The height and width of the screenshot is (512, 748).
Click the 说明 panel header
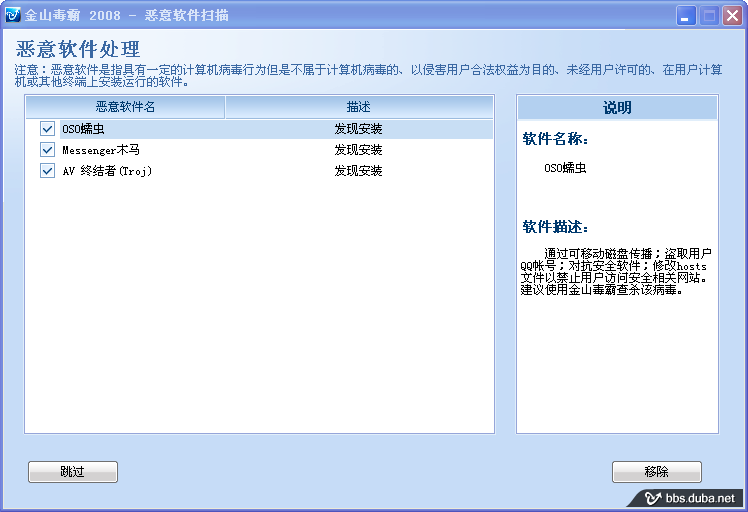click(x=617, y=108)
